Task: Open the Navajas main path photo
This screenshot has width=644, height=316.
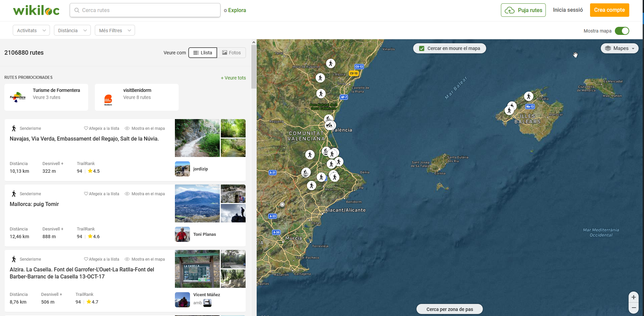Action: (x=197, y=138)
